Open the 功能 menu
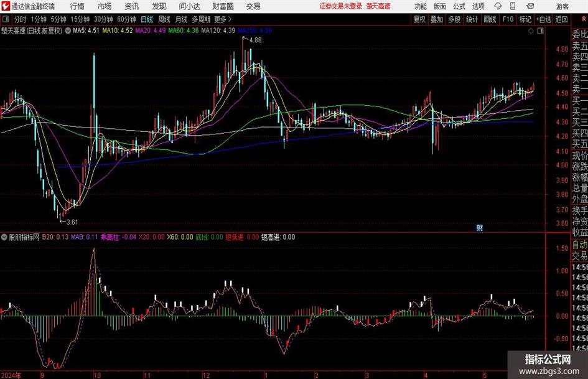This screenshot has height=379, width=588. 421,6
